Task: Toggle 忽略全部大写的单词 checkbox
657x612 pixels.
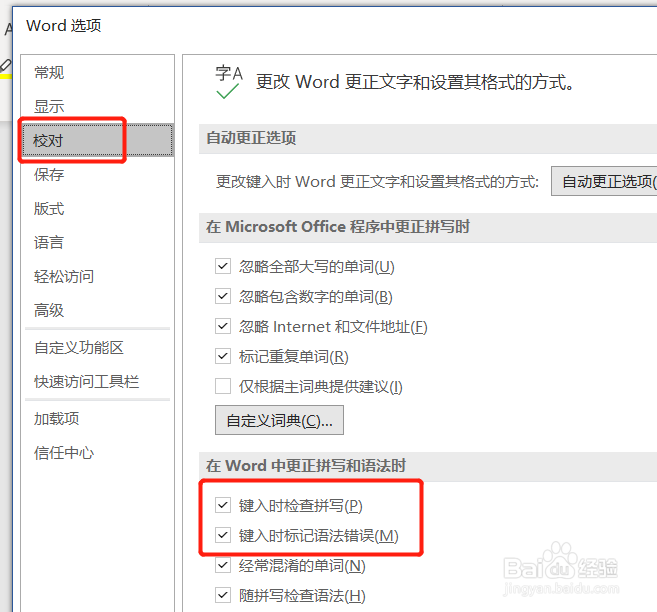Action: tap(222, 266)
